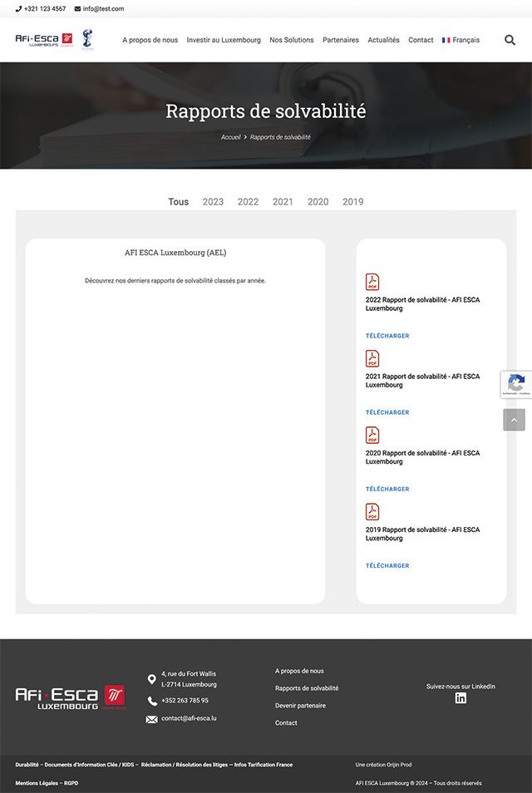Click AFI ESCA Luxembourg (AEL) heading

[x=175, y=253]
